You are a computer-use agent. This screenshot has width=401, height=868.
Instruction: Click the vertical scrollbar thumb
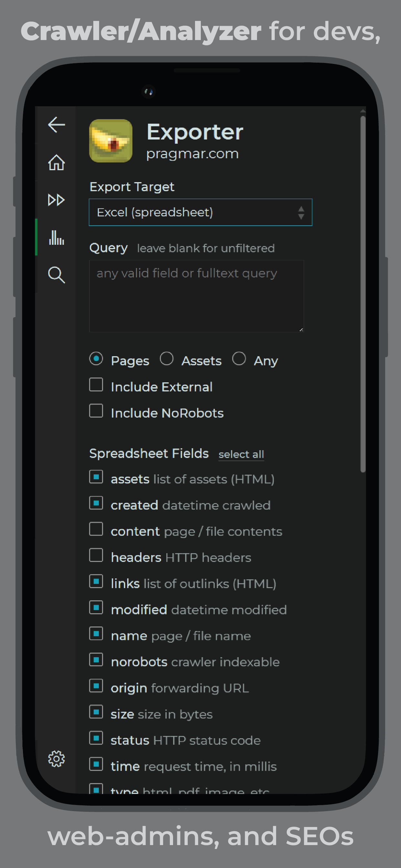pos(363,294)
